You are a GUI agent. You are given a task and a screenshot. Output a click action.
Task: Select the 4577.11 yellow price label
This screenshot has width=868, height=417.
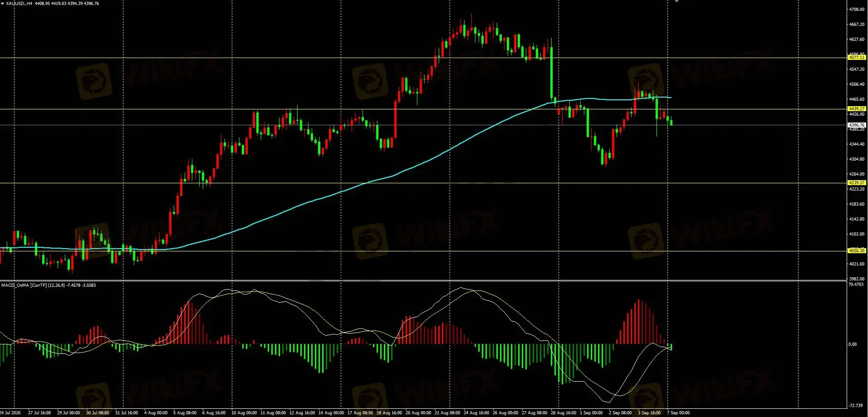(x=857, y=58)
